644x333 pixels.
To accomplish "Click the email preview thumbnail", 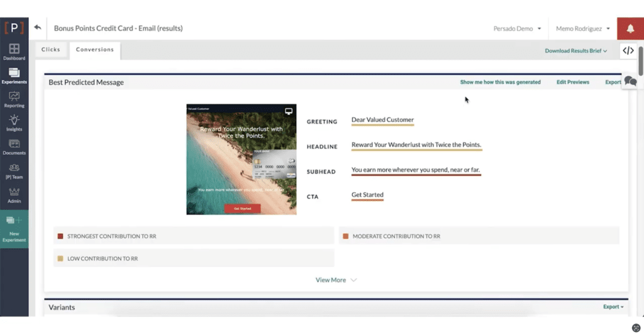I will point(241,159).
